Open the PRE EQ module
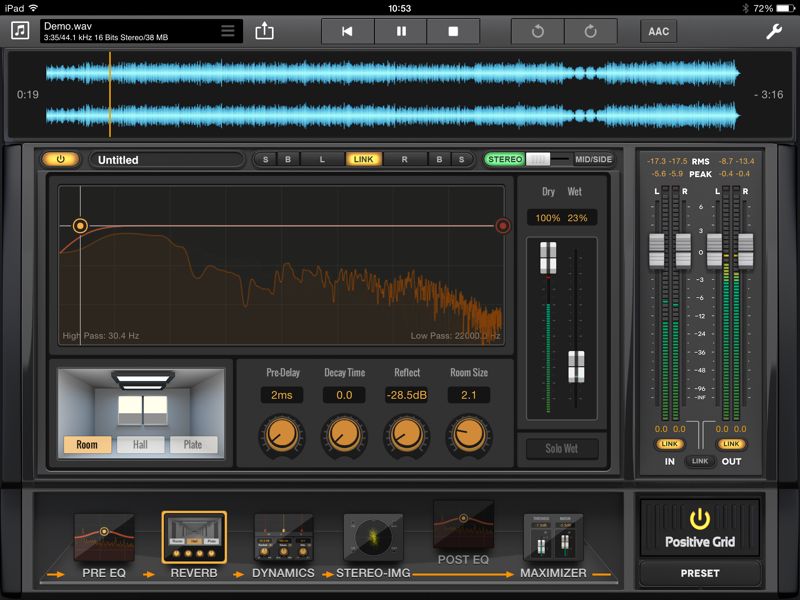Viewport: 800px width, 600px height. [x=104, y=546]
